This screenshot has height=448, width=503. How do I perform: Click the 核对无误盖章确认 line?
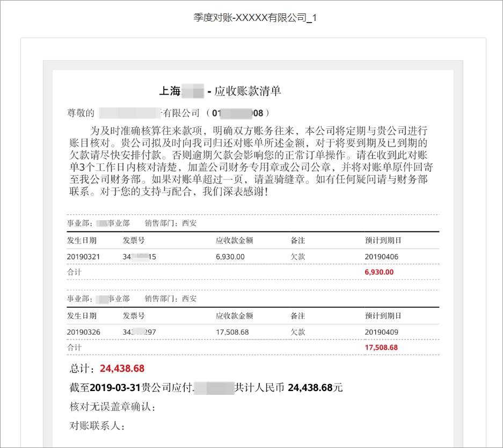pos(113,406)
